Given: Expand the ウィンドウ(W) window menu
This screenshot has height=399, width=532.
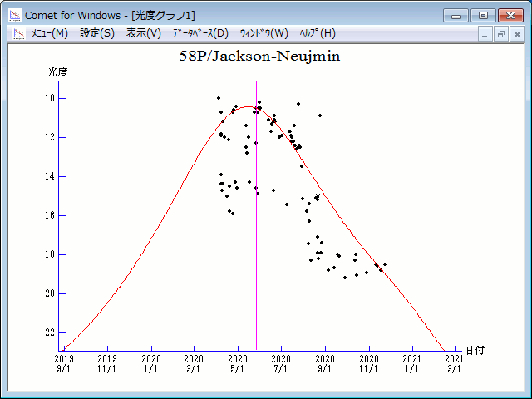Looking at the screenshot, I should click(x=264, y=33).
